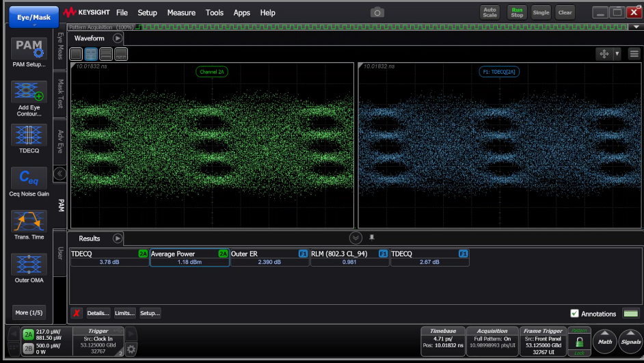Switch to the four-pane grid waveform layout
Screen dimensions: 644x363
91,54
